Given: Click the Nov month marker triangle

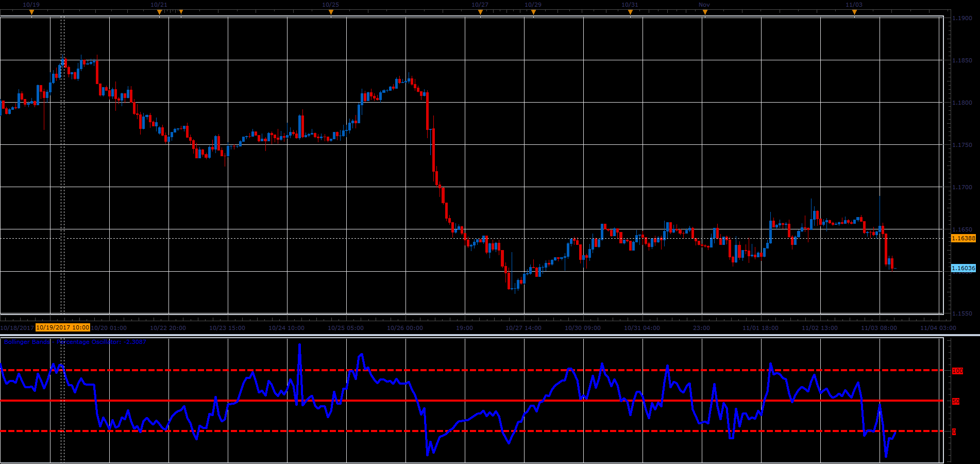Looking at the screenshot, I should 705,12.
